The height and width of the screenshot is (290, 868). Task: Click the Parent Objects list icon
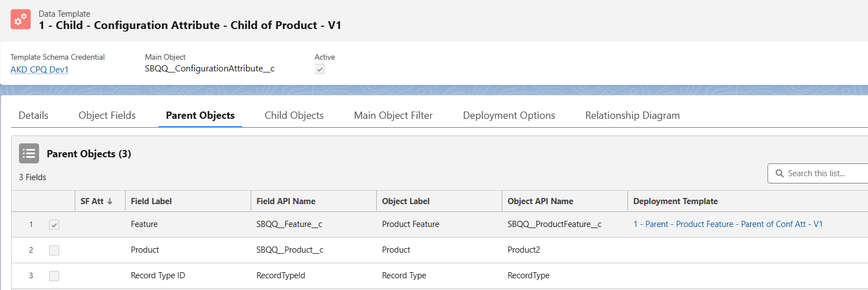tap(29, 153)
